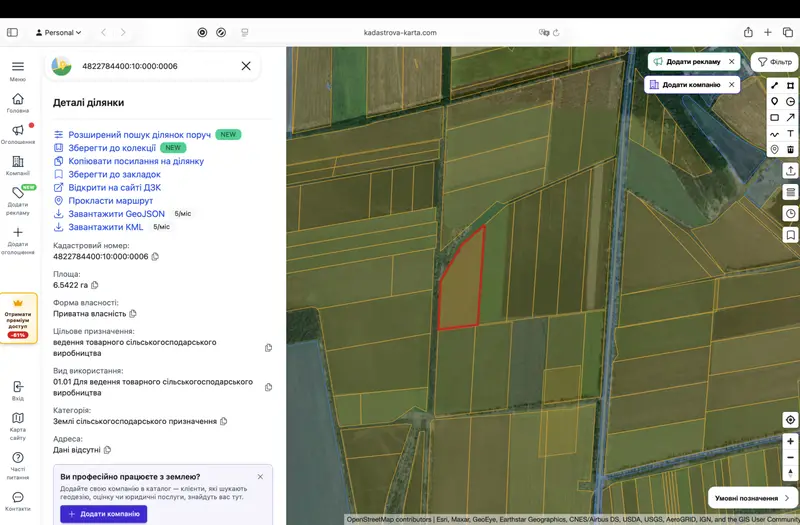Screen dimensions: 800x525
Task: Click Копіювати посилання на ділянку
Action: tap(136, 161)
